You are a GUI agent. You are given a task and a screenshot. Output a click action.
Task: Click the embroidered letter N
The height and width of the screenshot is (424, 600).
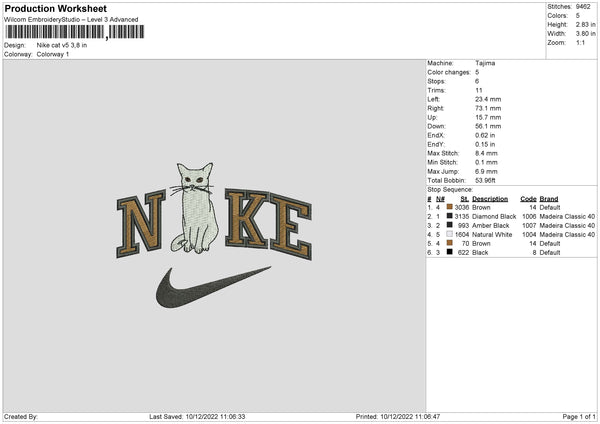click(141, 224)
